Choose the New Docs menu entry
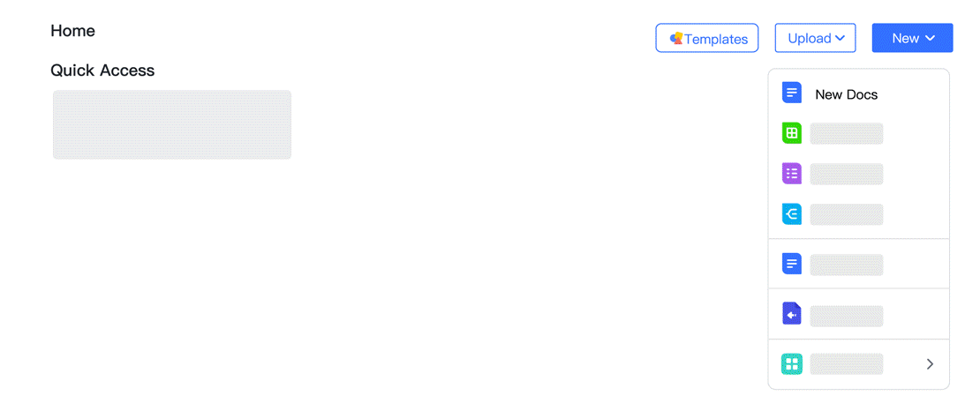The image size is (980, 418). (846, 94)
